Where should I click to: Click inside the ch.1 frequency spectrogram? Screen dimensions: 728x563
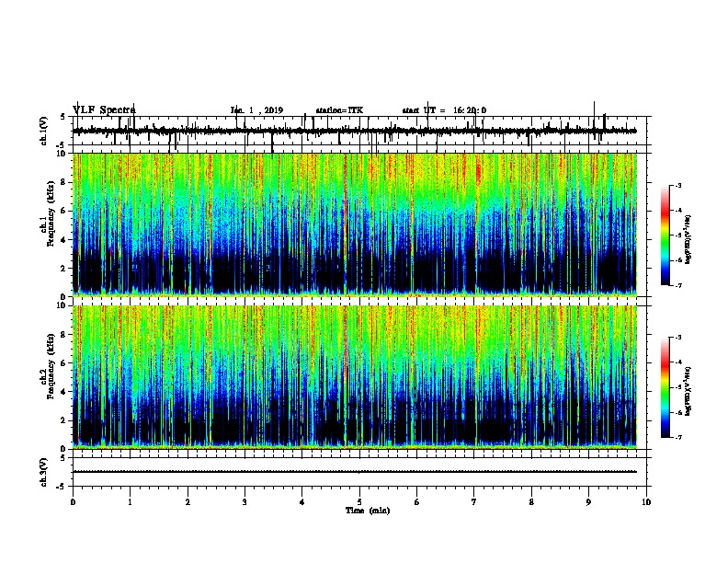(x=355, y=224)
